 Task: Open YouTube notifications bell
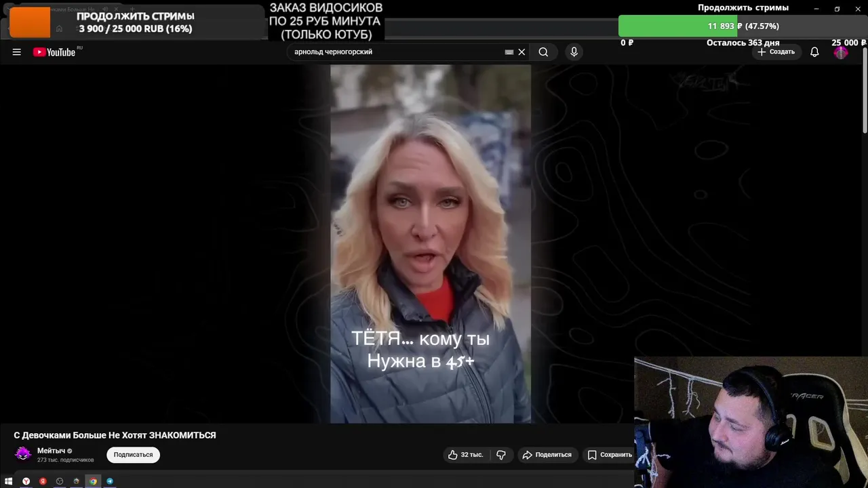click(814, 52)
